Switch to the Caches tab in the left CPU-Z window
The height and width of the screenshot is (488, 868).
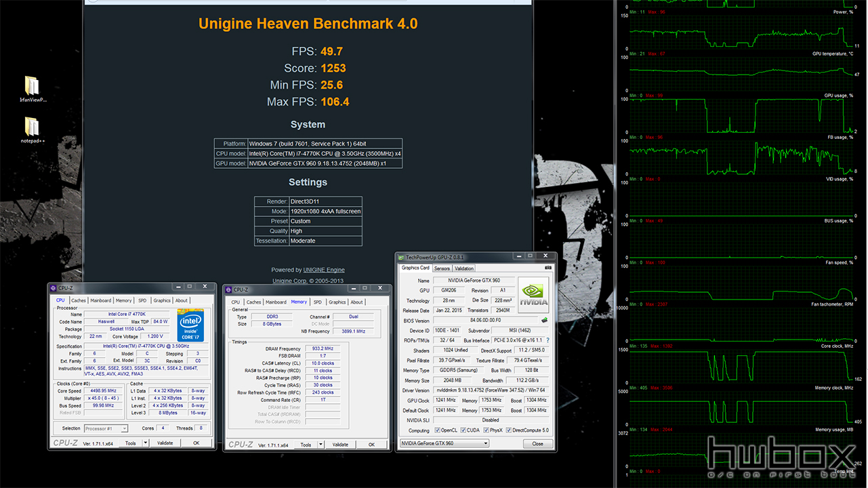click(79, 300)
